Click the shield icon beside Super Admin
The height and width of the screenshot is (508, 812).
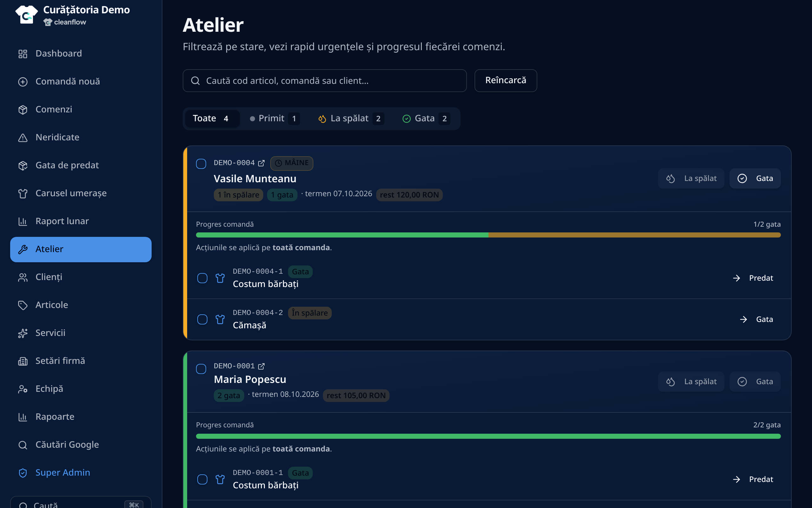[x=23, y=473]
